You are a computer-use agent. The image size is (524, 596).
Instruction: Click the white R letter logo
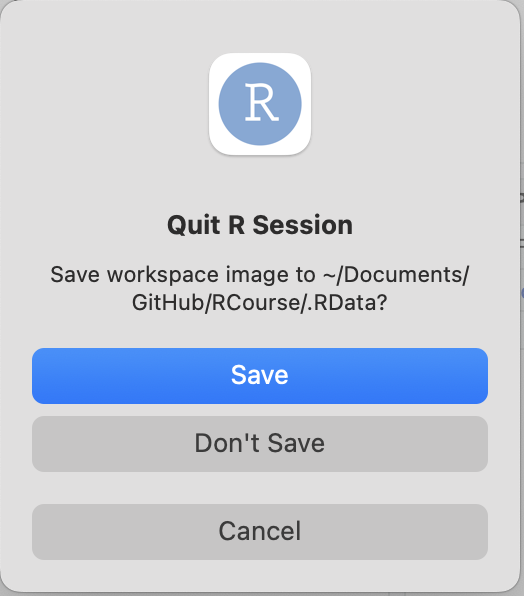(262, 102)
